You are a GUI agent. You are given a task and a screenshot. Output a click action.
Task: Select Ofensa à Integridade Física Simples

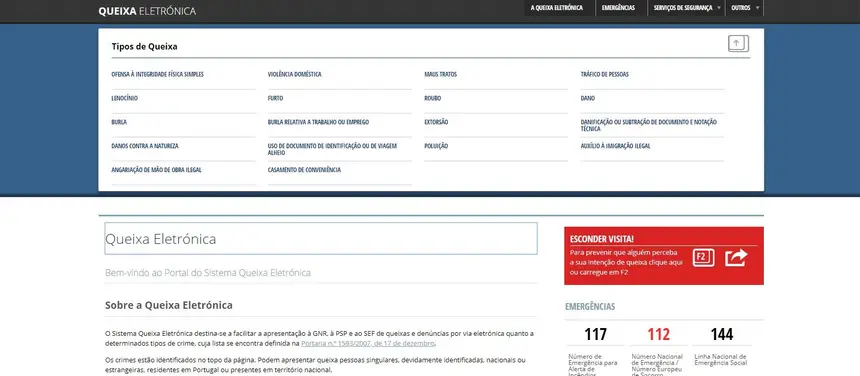click(x=157, y=74)
